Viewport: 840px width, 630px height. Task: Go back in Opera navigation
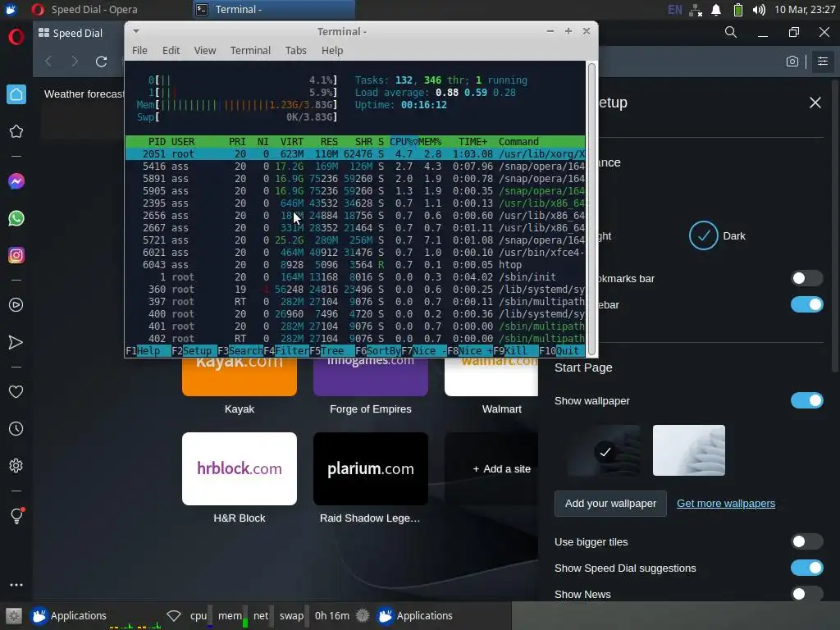click(x=48, y=62)
